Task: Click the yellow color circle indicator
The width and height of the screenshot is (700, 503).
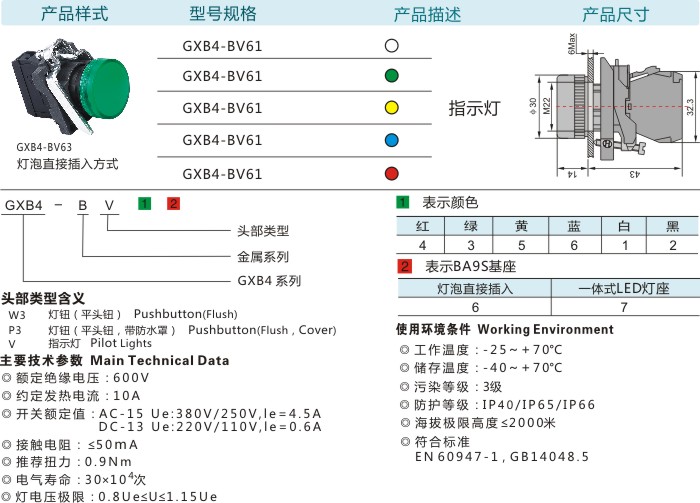Action: [391, 107]
